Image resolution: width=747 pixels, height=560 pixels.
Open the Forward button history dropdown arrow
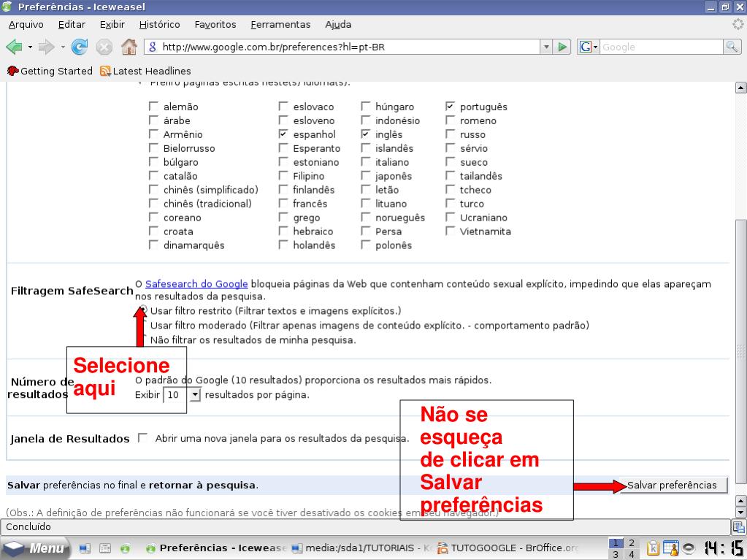pos(62,47)
